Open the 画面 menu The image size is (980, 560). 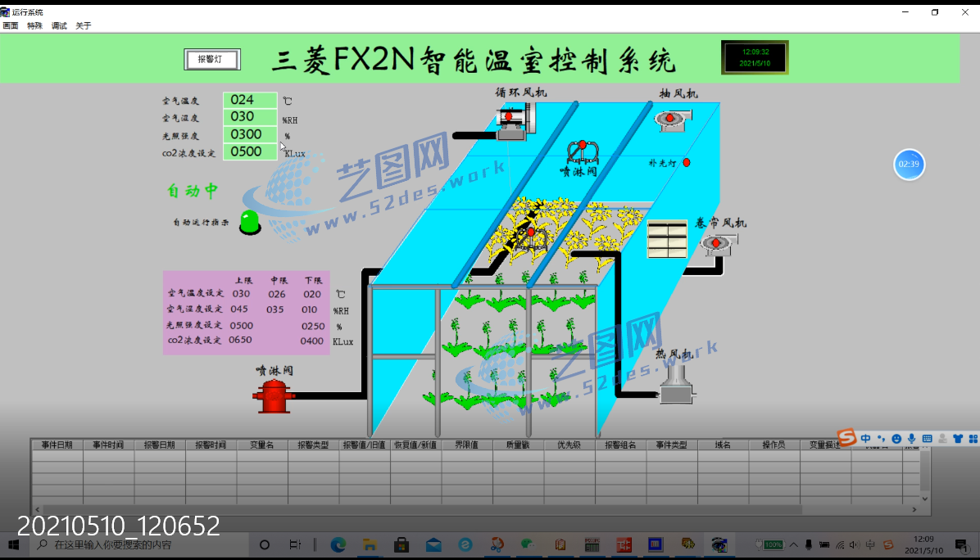[11, 25]
